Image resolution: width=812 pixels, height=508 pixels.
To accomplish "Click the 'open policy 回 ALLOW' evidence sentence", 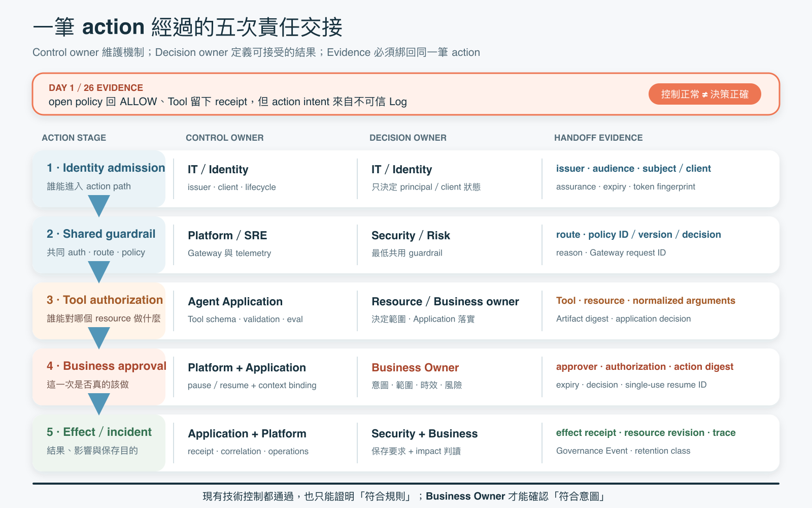I will click(x=228, y=102).
